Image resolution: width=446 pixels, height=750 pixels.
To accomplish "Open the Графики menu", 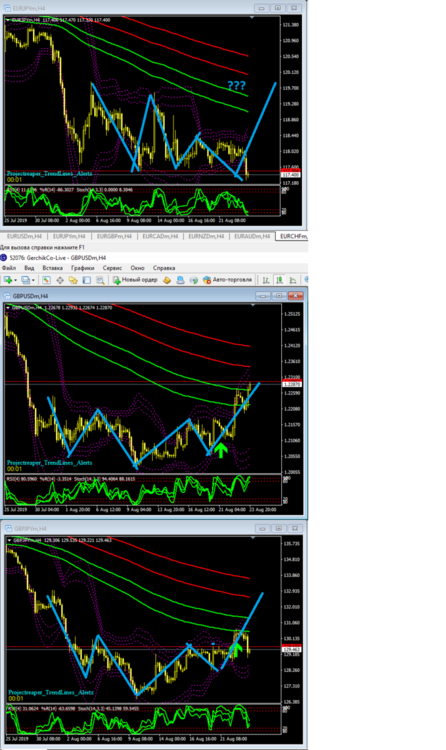I will pyautogui.click(x=83, y=268).
